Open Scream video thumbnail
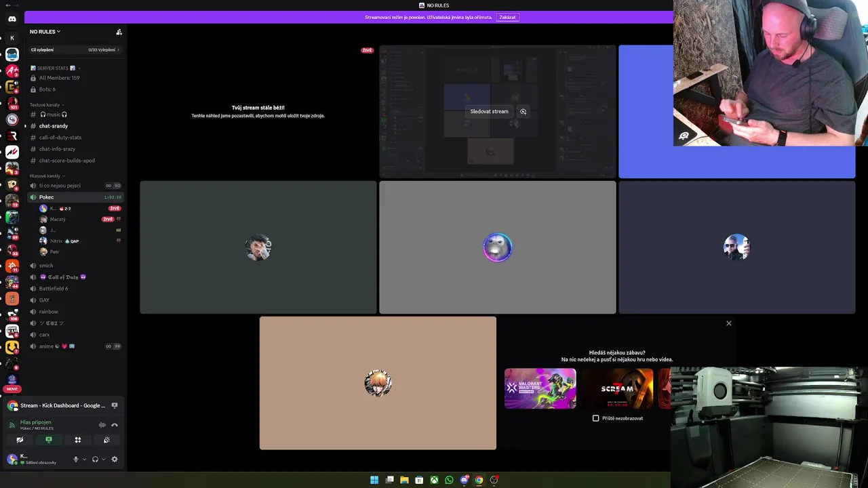The height and width of the screenshot is (488, 868). [x=617, y=388]
